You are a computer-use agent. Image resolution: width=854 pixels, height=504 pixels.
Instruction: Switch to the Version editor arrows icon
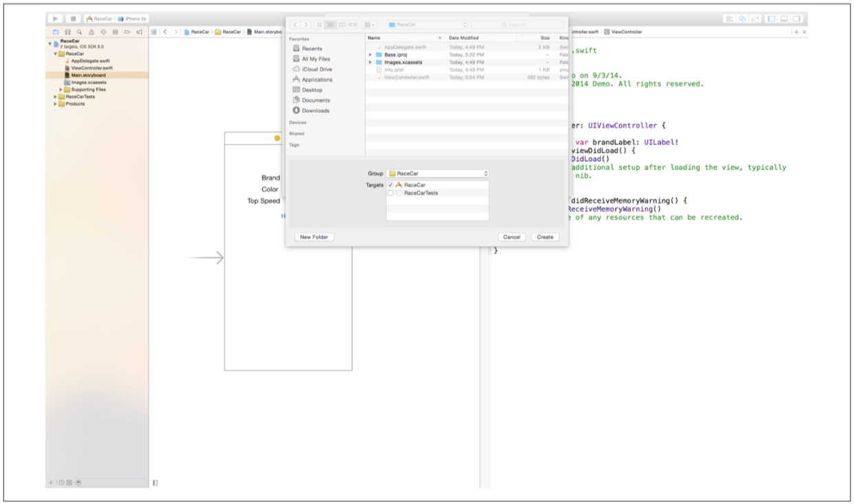click(755, 19)
